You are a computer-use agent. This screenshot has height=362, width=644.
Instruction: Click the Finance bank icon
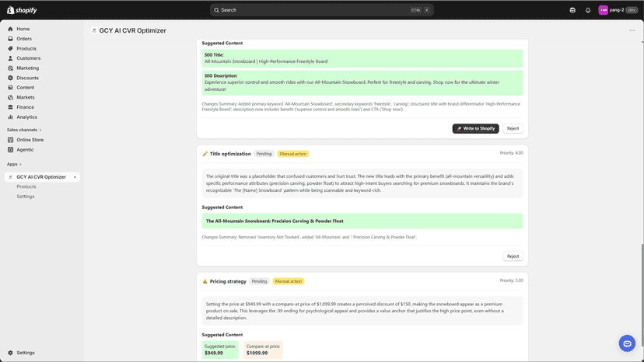[x=10, y=107]
